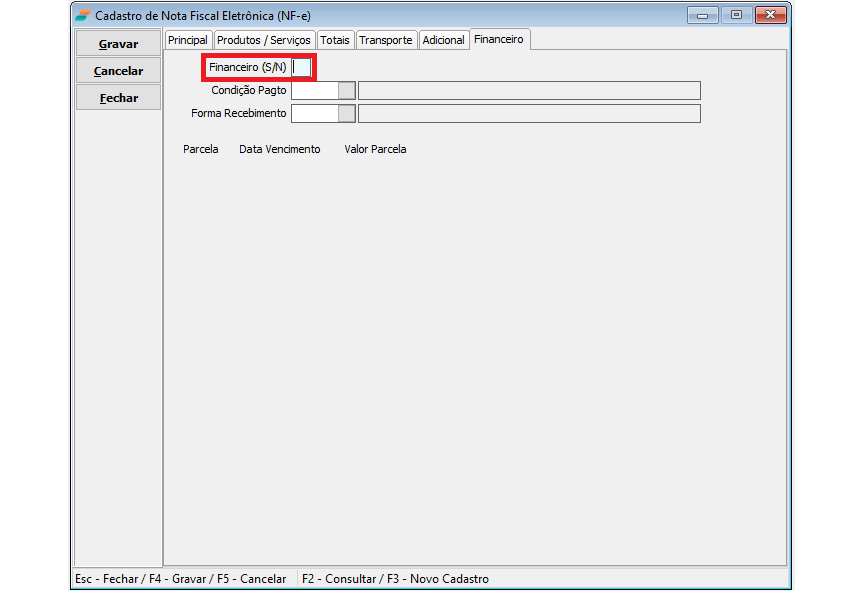
Task: Click the Condição Pagto description field
Action: tap(529, 91)
